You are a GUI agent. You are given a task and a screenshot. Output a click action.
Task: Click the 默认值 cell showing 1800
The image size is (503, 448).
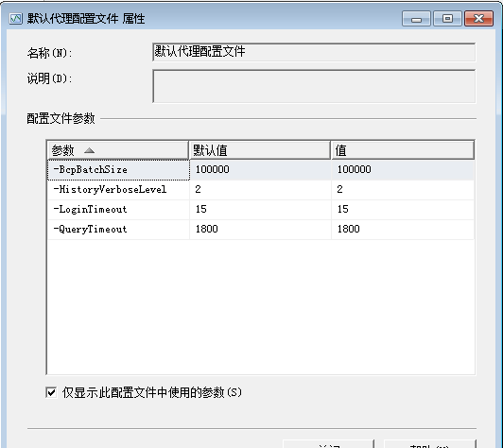260,230
